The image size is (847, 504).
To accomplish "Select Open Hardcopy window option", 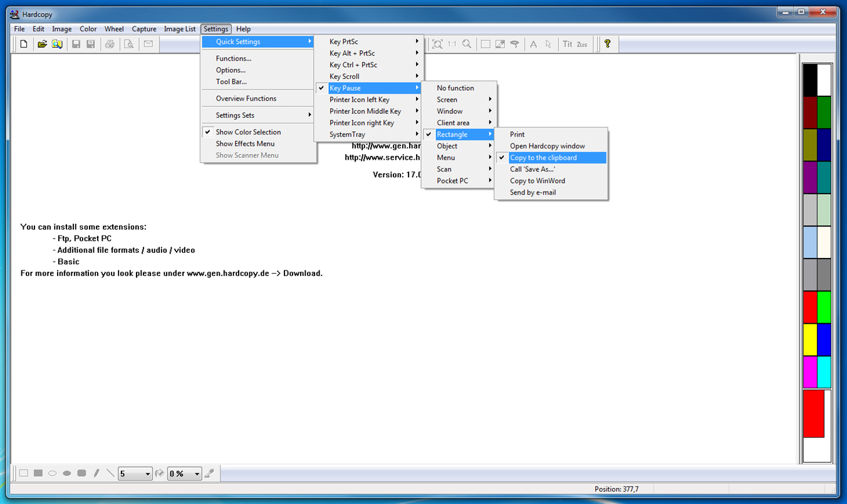I will (551, 146).
